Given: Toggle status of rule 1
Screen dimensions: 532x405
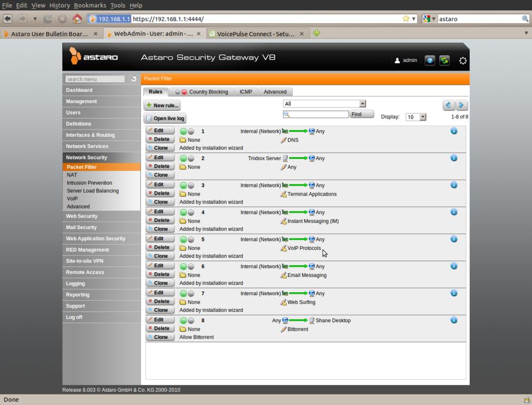Looking at the screenshot, I should point(187,131).
